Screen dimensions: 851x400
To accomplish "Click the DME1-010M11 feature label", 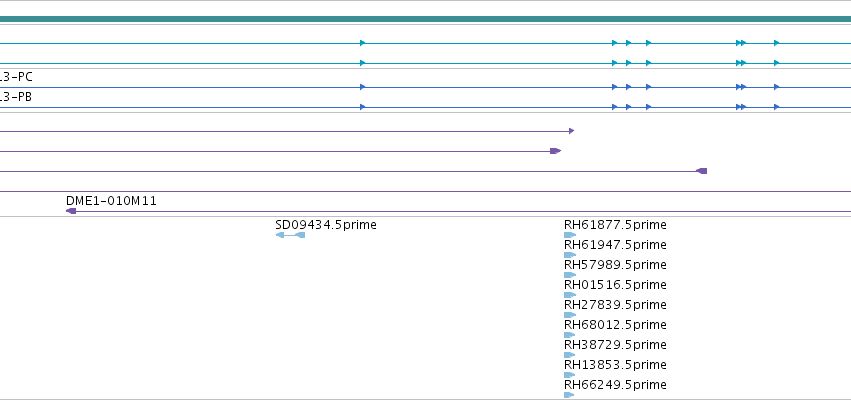I will click(x=111, y=201).
